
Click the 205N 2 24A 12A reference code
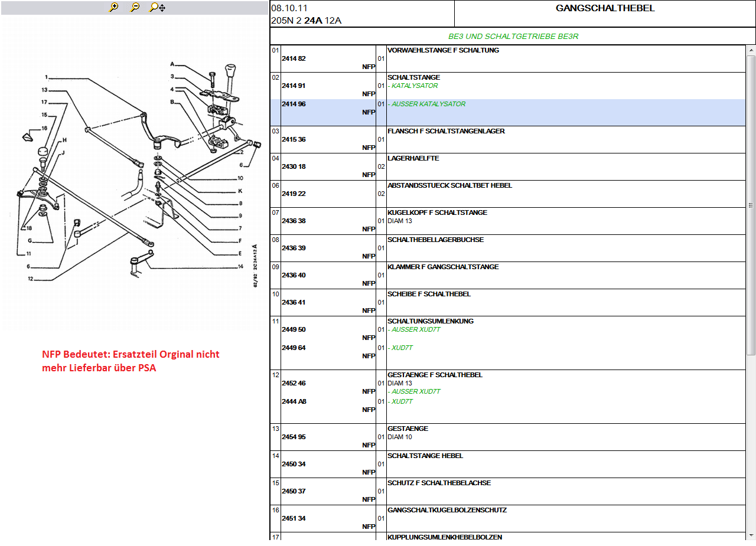[306, 21]
